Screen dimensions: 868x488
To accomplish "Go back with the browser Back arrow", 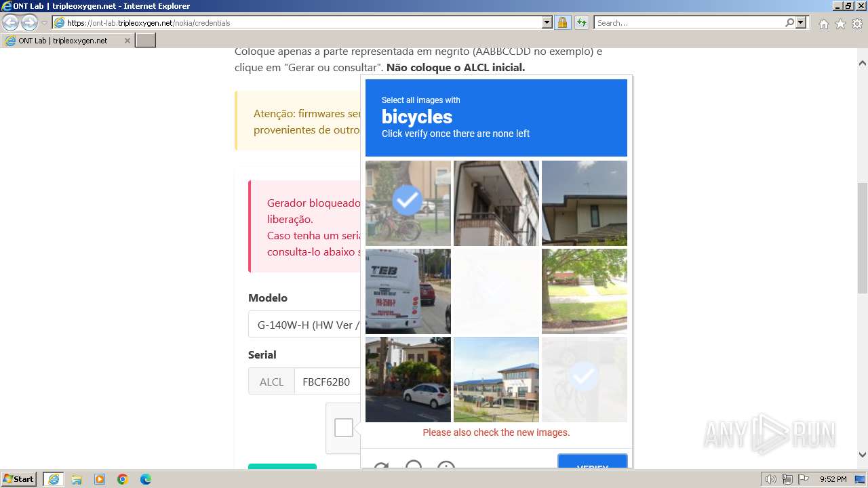I will pyautogui.click(x=11, y=22).
